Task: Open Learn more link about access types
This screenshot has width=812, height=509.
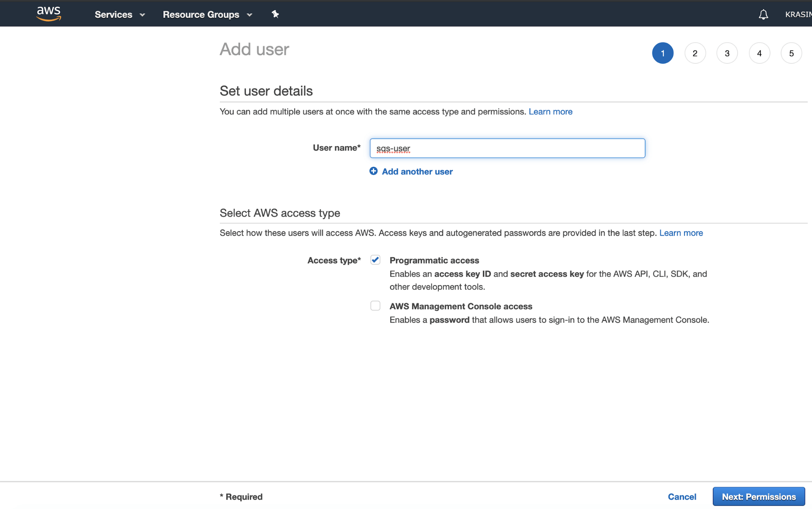Action: coord(681,233)
